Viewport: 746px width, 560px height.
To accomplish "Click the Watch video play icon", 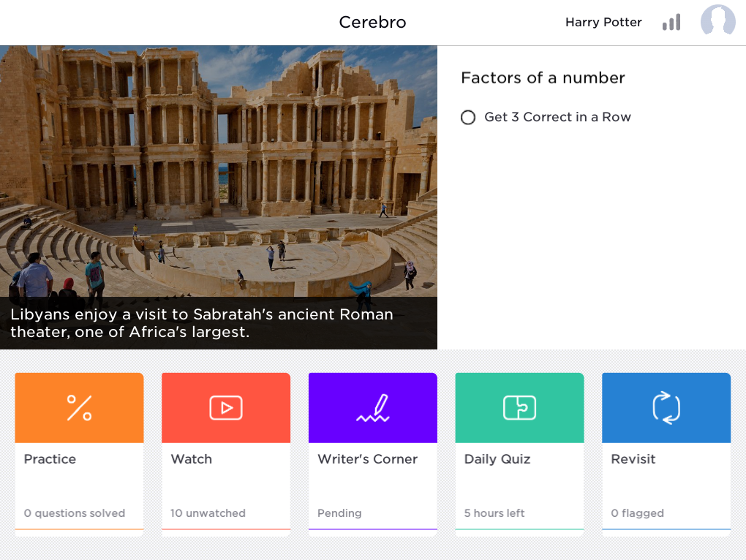I will (x=226, y=408).
